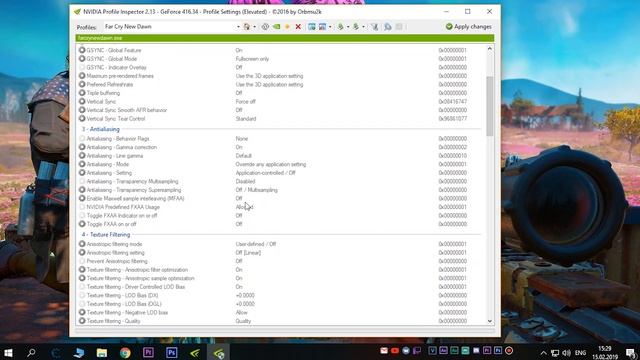Click Application-controlled / Off value

(x=265, y=173)
